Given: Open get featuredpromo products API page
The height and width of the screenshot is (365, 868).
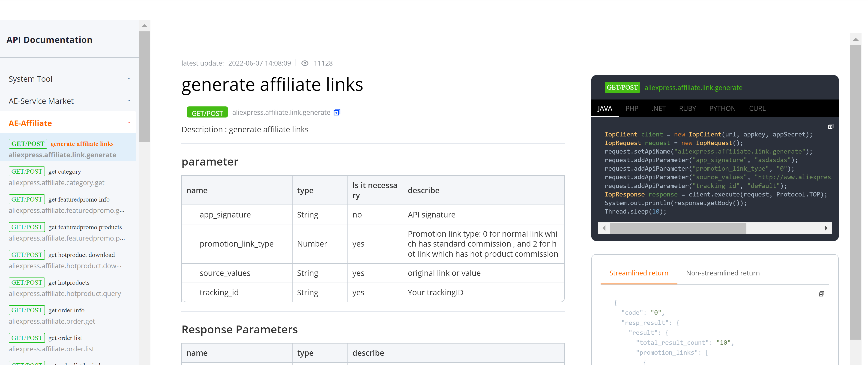Looking at the screenshot, I should click(x=68, y=232).
